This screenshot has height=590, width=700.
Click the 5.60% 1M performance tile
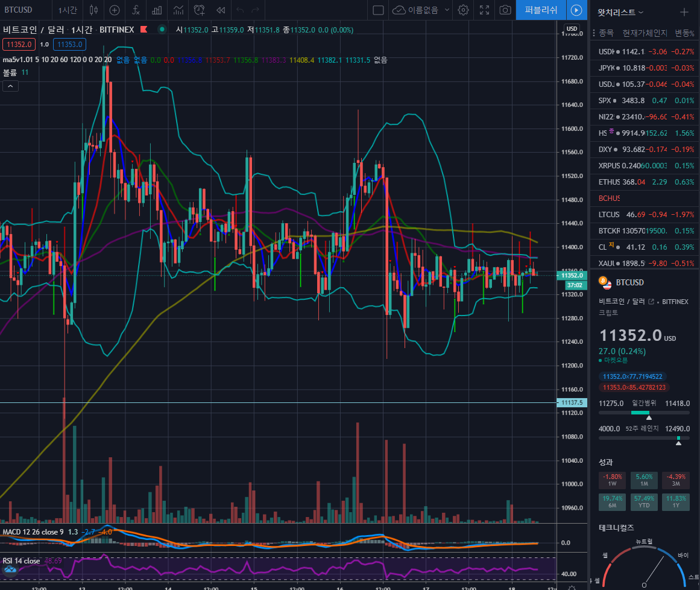click(644, 480)
